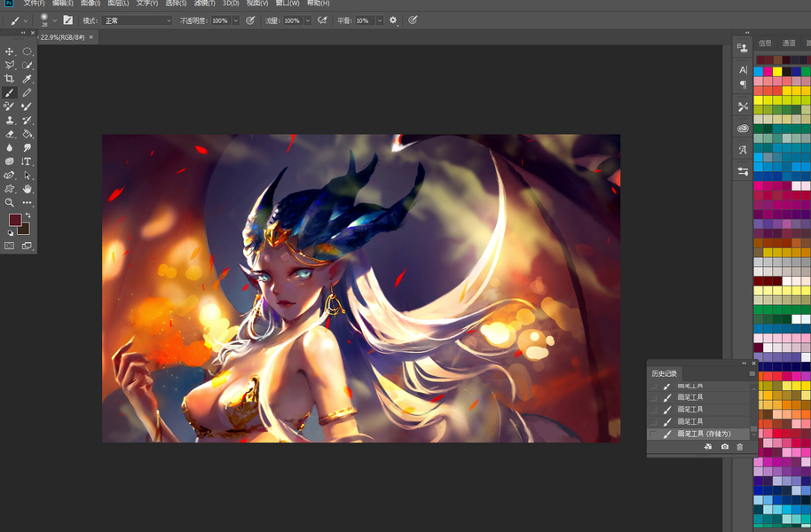Select the Blur tool

click(9, 147)
